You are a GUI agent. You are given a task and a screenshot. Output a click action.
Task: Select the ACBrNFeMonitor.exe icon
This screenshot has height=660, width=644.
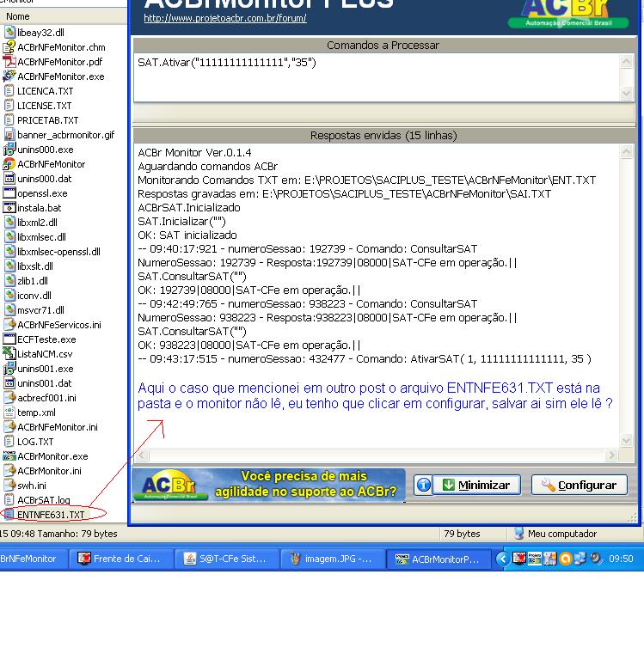click(9, 76)
